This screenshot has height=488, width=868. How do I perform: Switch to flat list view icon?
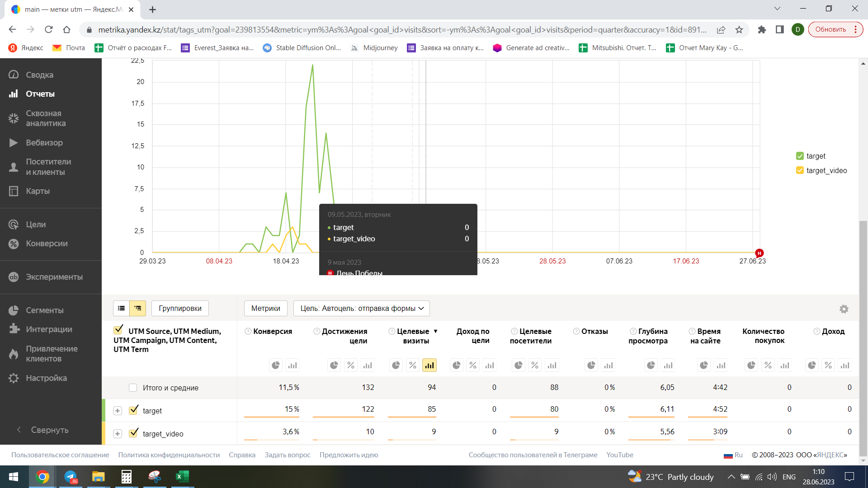click(121, 308)
